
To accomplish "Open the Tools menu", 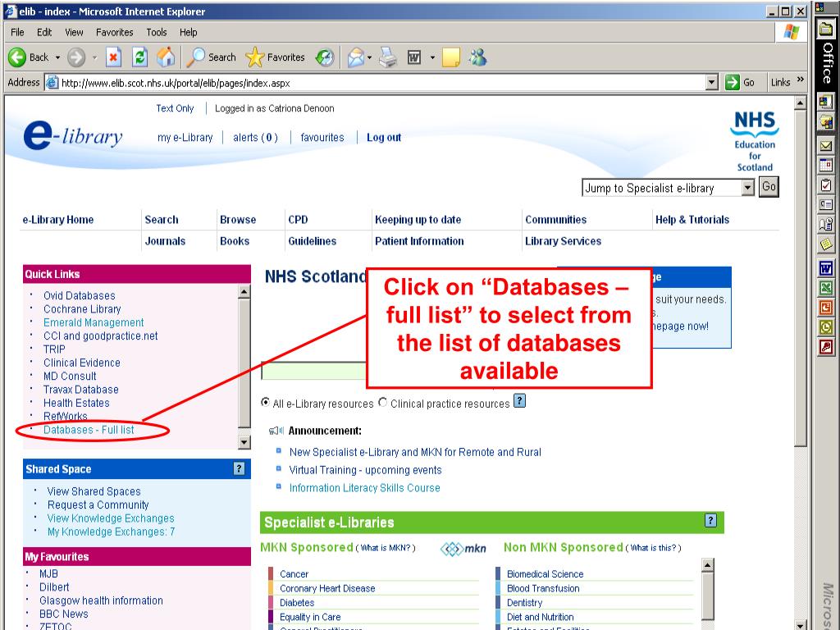I will [157, 32].
